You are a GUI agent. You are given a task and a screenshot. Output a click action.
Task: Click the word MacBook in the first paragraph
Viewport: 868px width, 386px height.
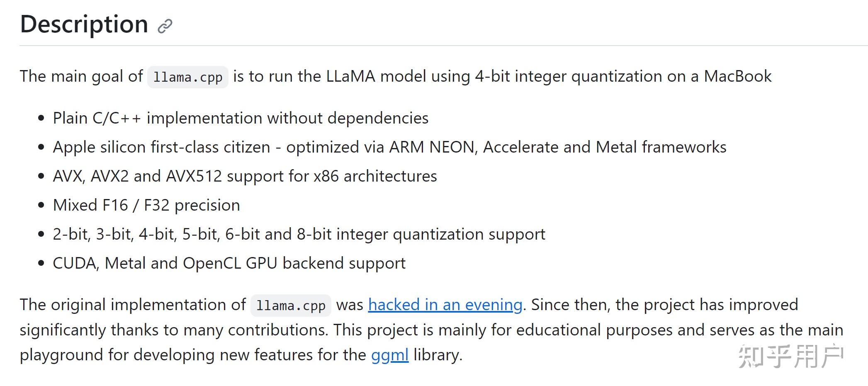tap(737, 76)
